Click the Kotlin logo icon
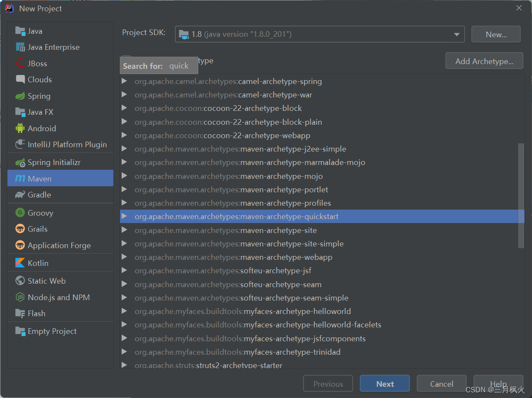Screen dimensions: 532x398 coord(20,263)
